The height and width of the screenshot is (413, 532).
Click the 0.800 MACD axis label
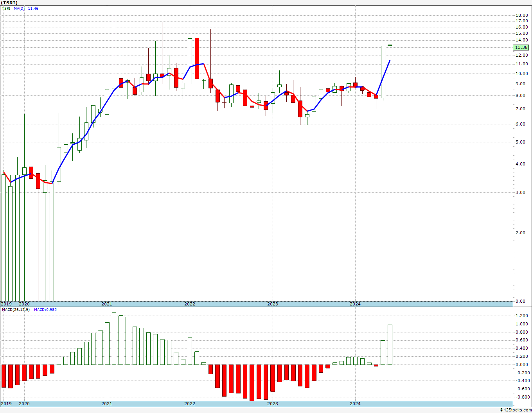(522, 332)
